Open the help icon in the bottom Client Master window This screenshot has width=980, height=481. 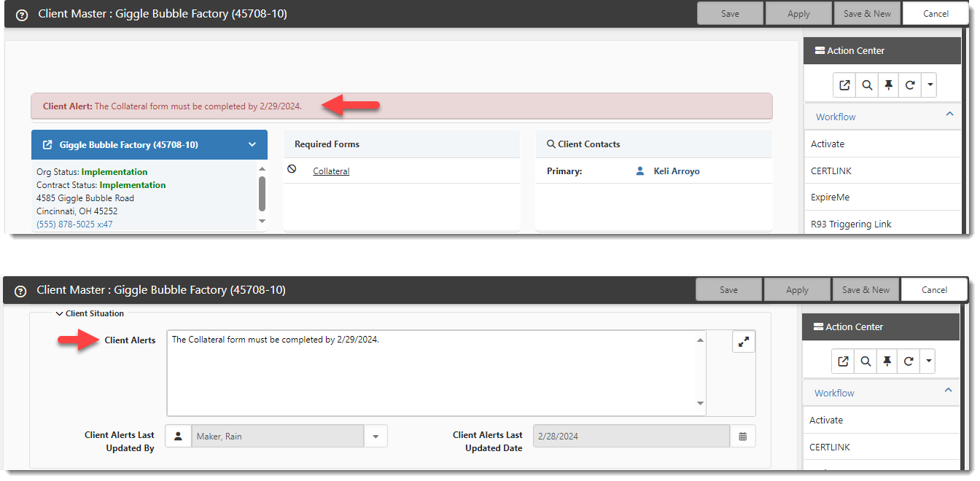point(20,291)
